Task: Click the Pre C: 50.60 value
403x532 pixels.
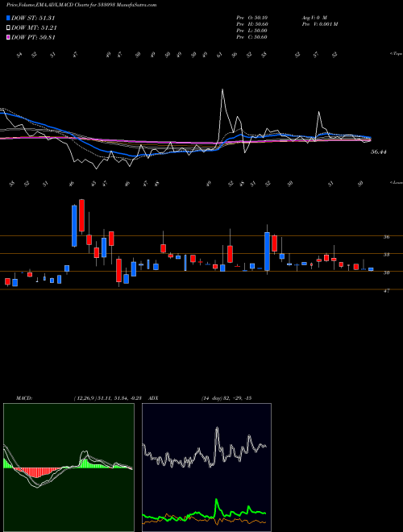Action: click(252, 37)
